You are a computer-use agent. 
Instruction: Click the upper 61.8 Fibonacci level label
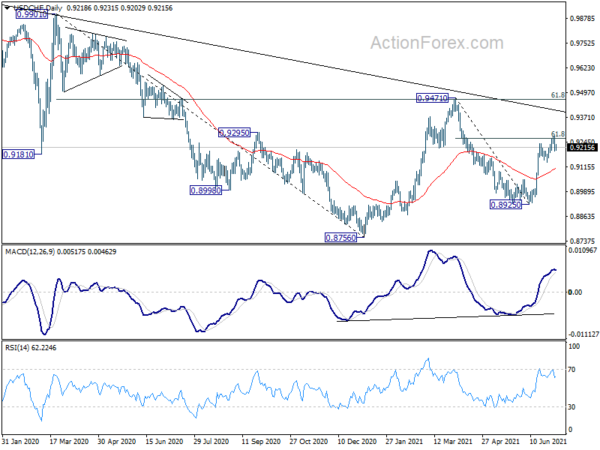click(558, 95)
